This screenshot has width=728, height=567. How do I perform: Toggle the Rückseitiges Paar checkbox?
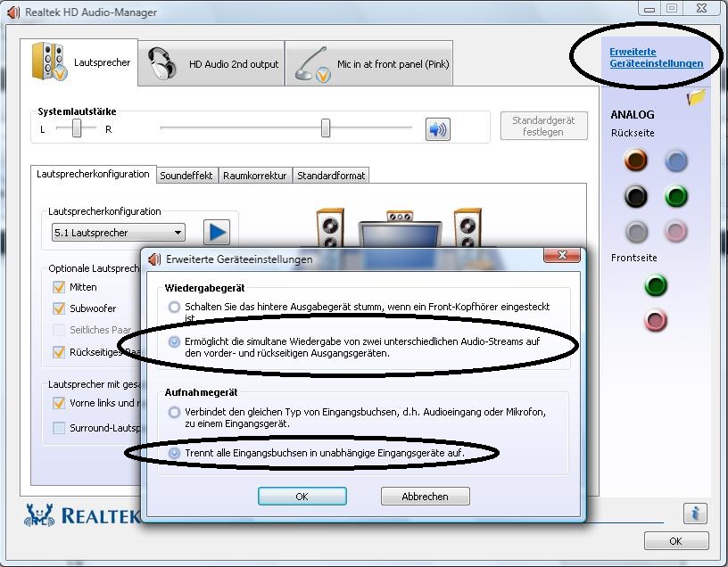pyautogui.click(x=59, y=352)
